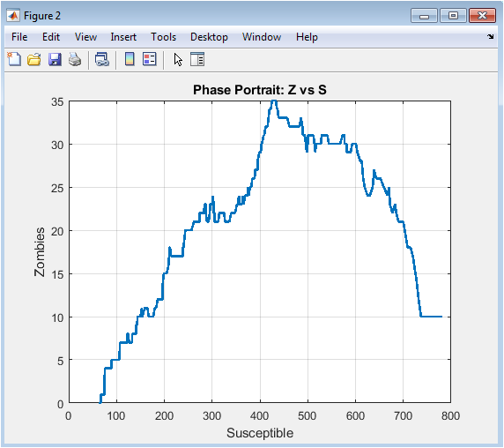
Task: Click the x-axis tick label 400
Action: 259,416
